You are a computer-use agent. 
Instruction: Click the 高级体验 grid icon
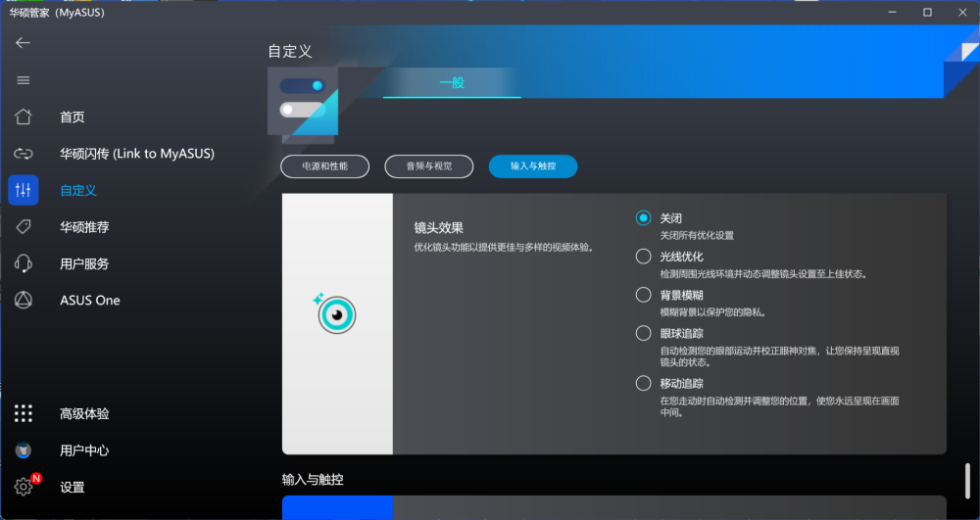pyautogui.click(x=24, y=413)
